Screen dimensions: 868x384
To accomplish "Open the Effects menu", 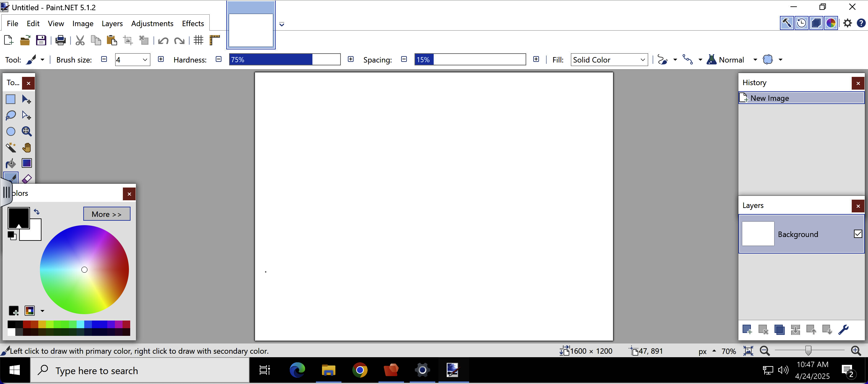I will [193, 23].
